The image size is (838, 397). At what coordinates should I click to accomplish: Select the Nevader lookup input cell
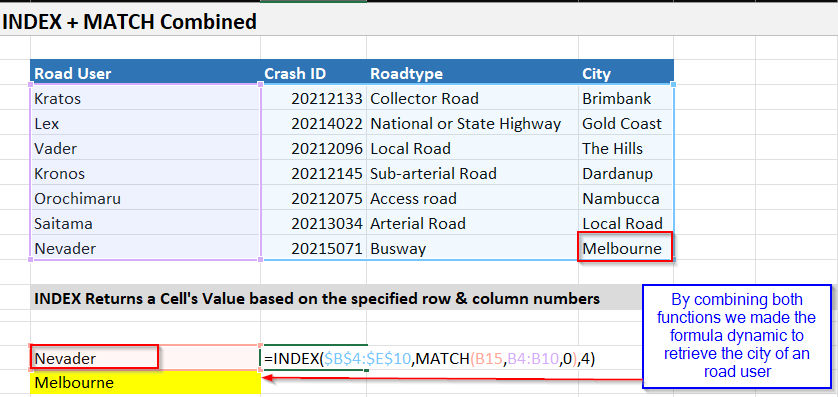[145, 358]
